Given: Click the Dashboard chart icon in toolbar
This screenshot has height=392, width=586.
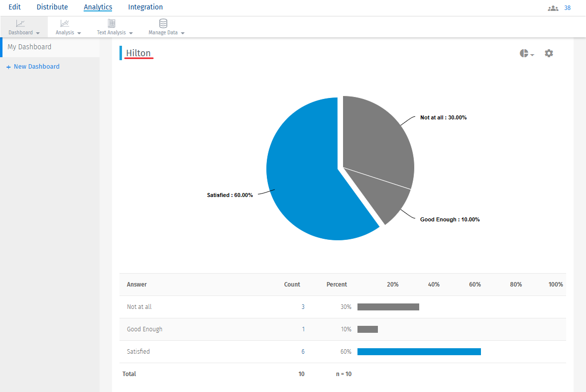Looking at the screenshot, I should 20,23.
